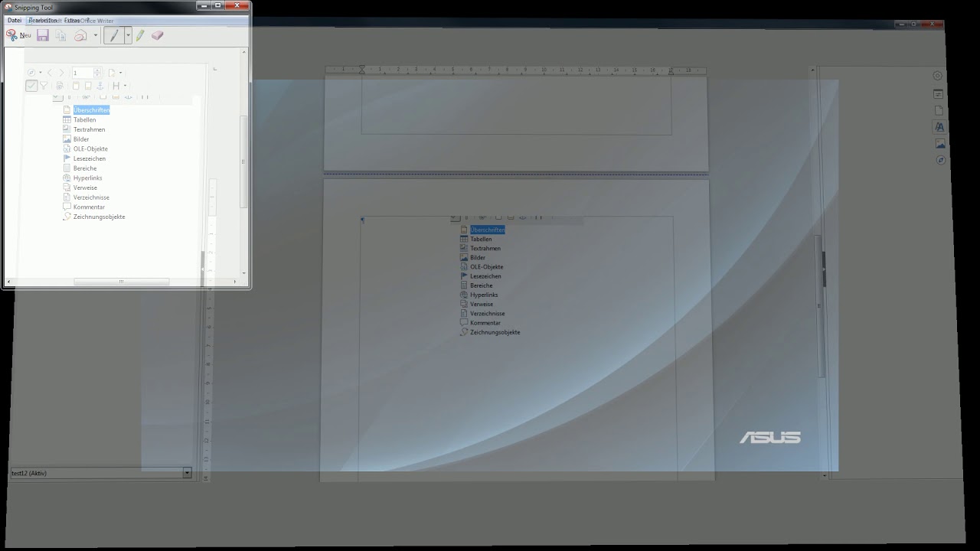Select the pink Eraser tool

[x=157, y=35]
